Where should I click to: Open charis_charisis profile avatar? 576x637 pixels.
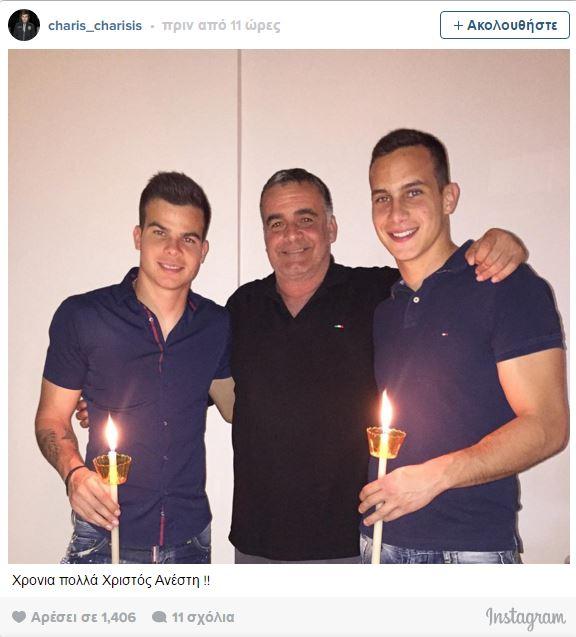pyautogui.click(x=24, y=25)
